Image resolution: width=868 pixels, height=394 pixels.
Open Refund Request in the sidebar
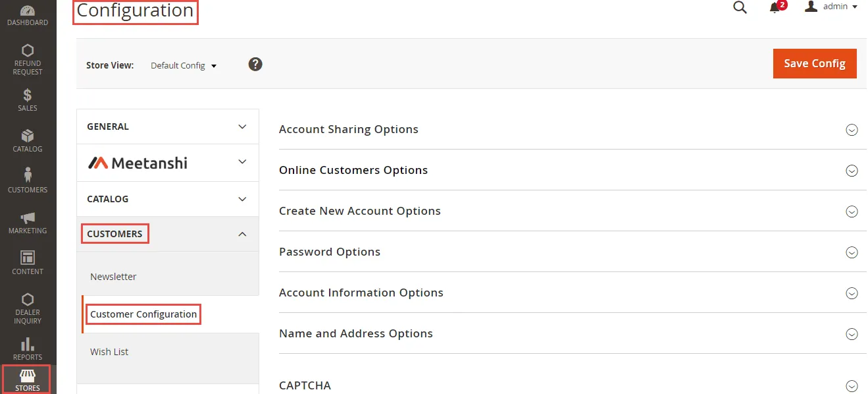(28, 51)
